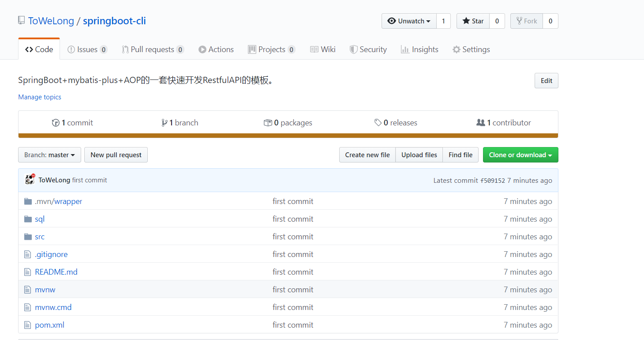Click the .mvn/wrapper folder icon

click(x=28, y=201)
